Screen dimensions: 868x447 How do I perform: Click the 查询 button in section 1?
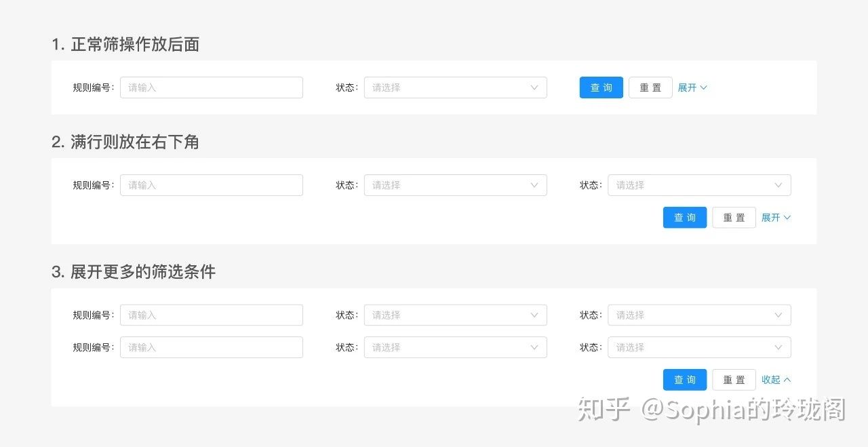tap(601, 87)
